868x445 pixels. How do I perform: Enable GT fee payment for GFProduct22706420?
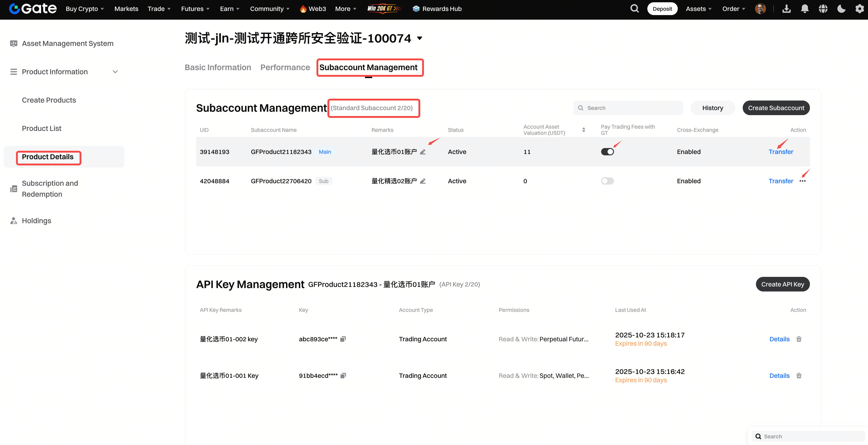607,181
